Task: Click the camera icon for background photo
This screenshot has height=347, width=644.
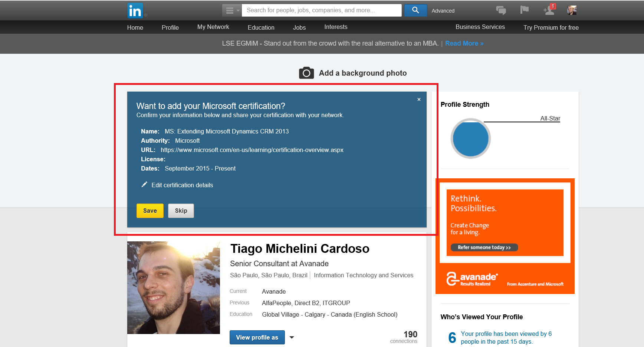Action: (306, 73)
